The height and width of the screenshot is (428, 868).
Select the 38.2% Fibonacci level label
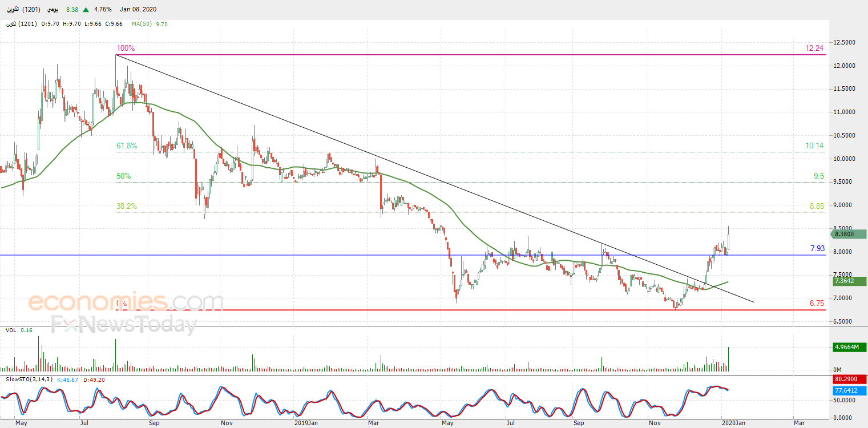[x=127, y=206]
